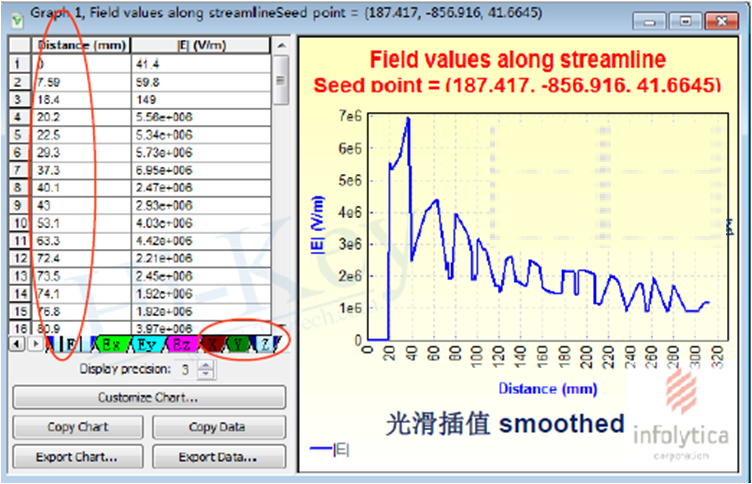Select the |E| data tab
The height and width of the screenshot is (484, 752).
[69, 343]
